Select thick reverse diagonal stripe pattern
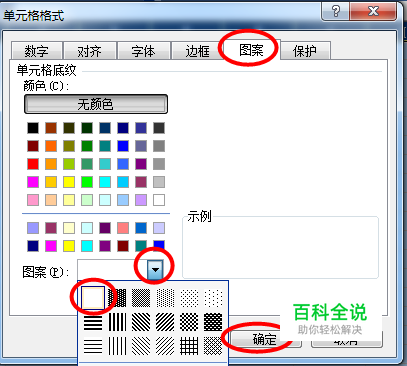 (x=141, y=322)
